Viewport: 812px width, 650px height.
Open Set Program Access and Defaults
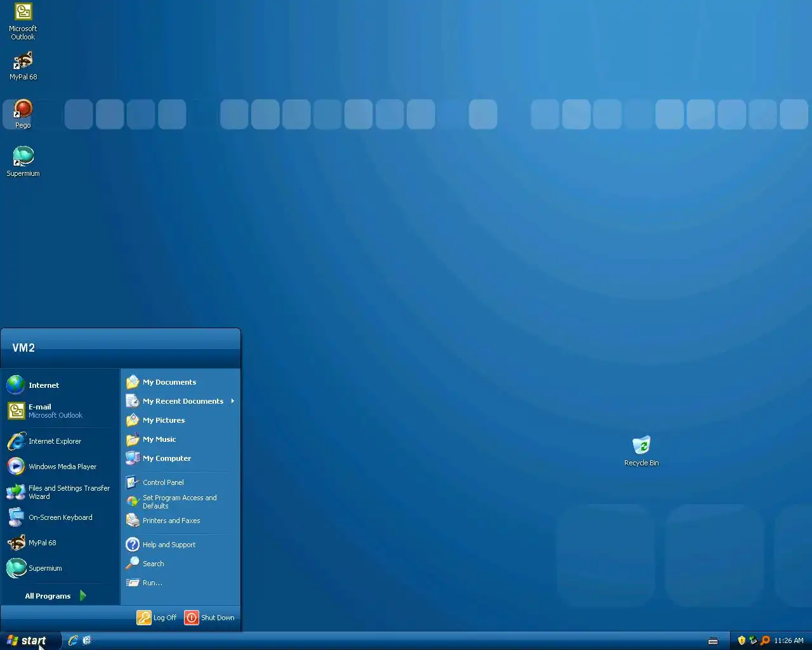tap(180, 501)
